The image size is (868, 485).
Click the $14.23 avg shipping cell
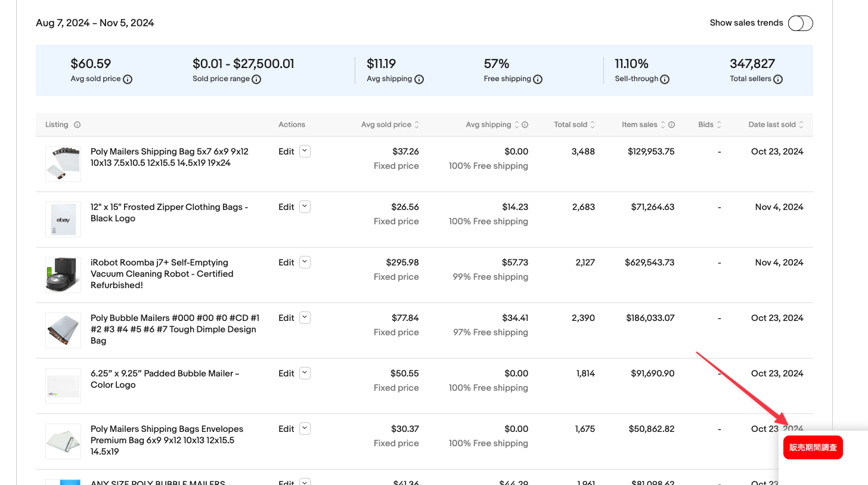tap(515, 207)
